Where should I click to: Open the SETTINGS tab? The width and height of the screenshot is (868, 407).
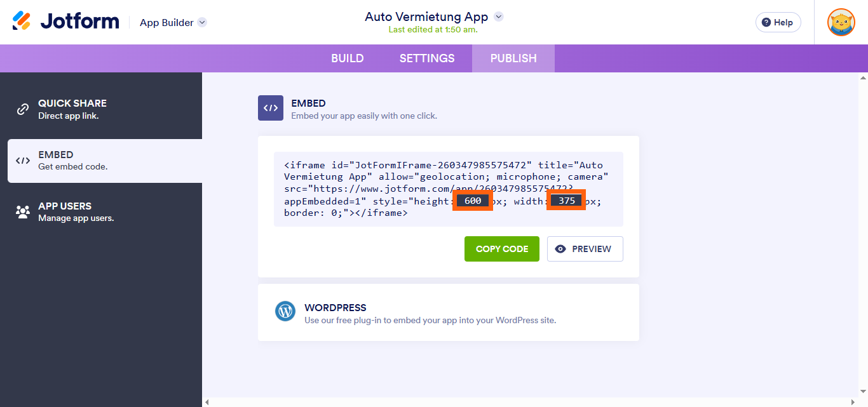point(426,58)
